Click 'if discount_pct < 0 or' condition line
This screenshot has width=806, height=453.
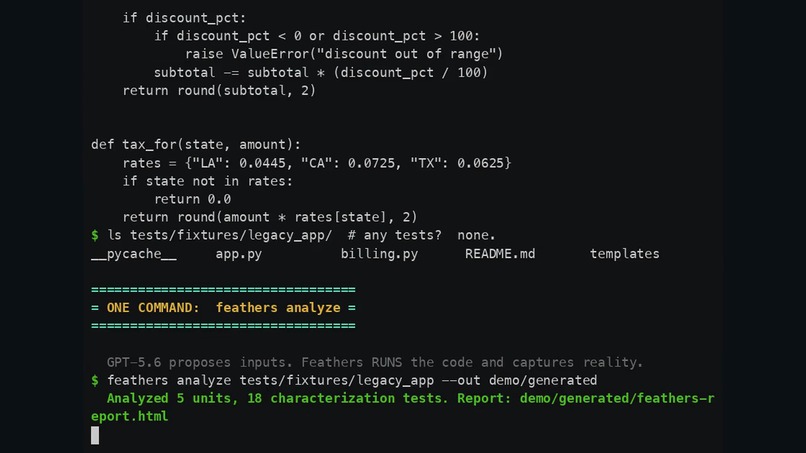(x=317, y=36)
